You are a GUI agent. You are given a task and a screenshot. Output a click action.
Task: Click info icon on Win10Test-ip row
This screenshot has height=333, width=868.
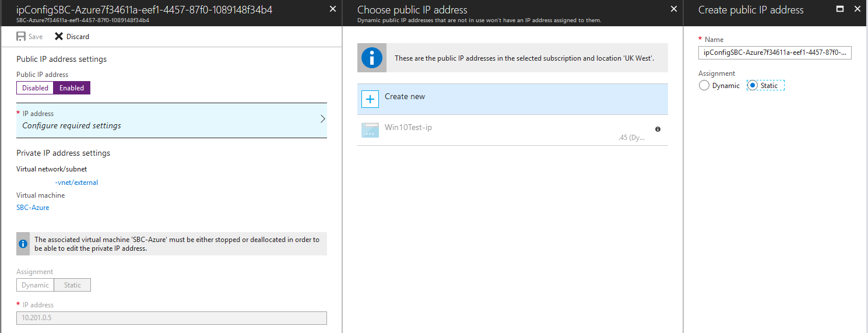pos(658,129)
